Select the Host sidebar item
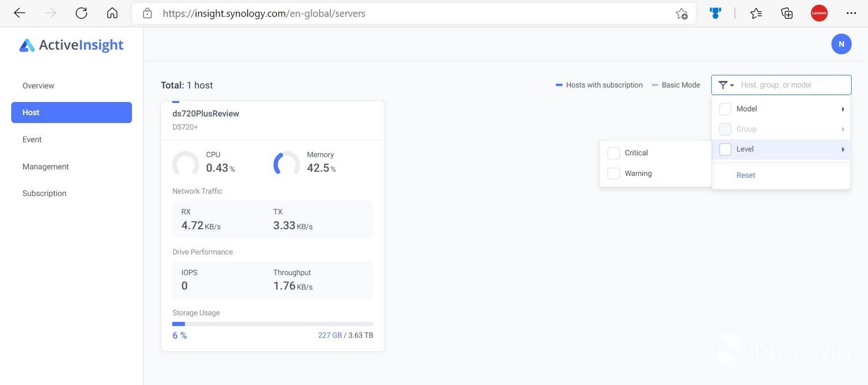The width and height of the screenshot is (868, 385). tap(71, 113)
